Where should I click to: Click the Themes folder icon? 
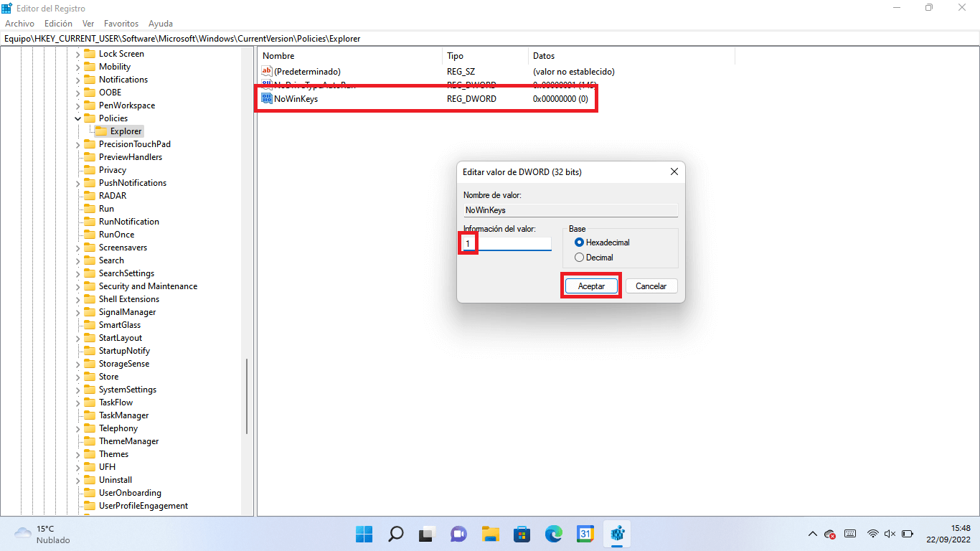point(90,454)
